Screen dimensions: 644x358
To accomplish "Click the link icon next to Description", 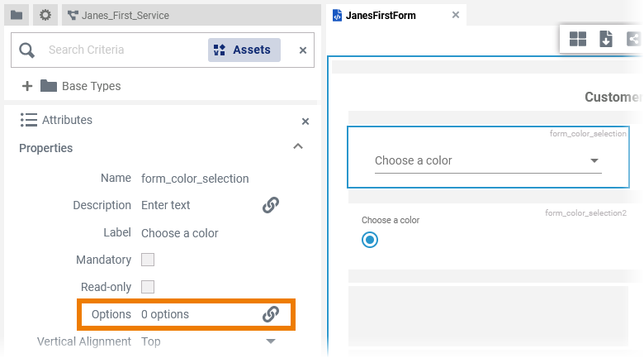I will tap(271, 205).
